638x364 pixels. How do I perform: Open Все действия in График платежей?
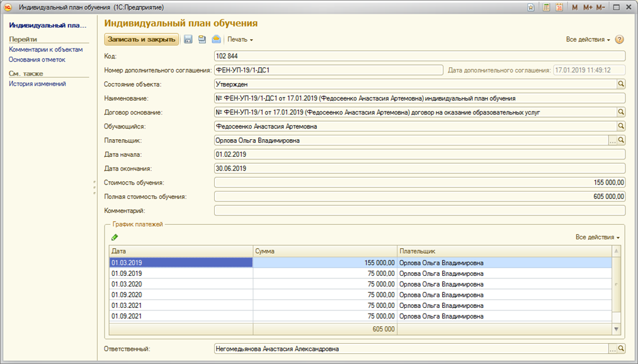[x=597, y=237]
